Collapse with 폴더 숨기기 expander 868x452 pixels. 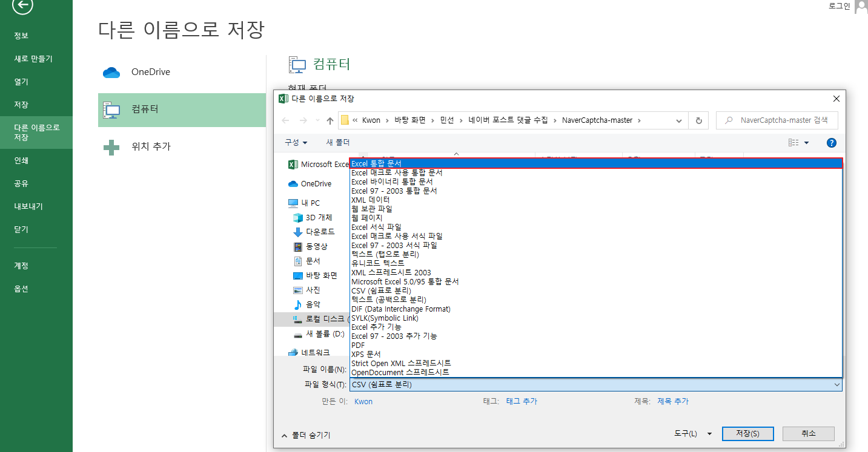pyautogui.click(x=306, y=435)
